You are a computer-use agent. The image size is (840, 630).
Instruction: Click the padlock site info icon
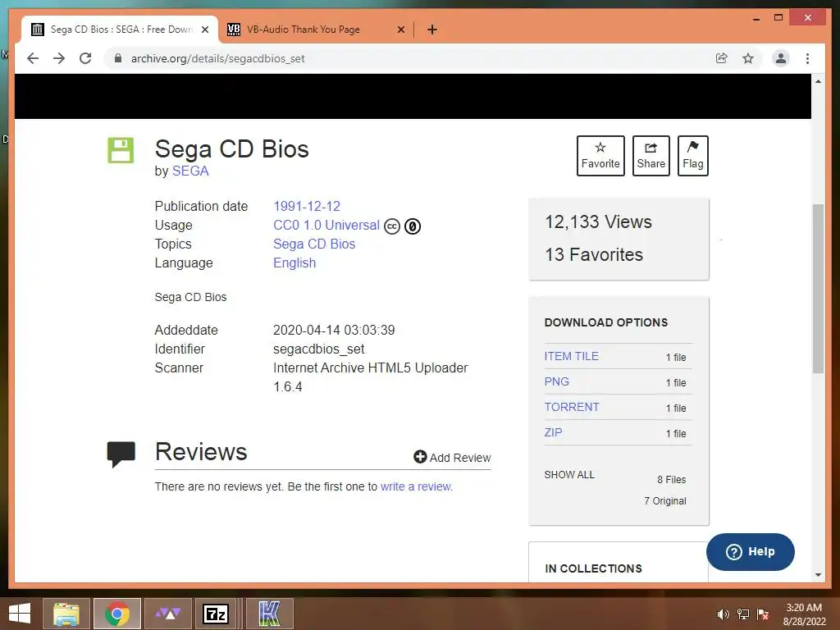[x=118, y=58]
